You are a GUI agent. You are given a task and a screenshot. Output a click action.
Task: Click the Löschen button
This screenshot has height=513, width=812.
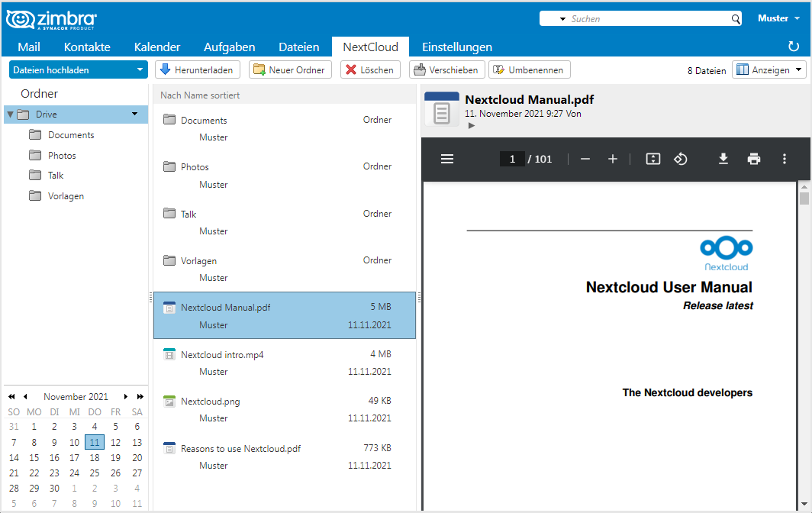pyautogui.click(x=370, y=70)
